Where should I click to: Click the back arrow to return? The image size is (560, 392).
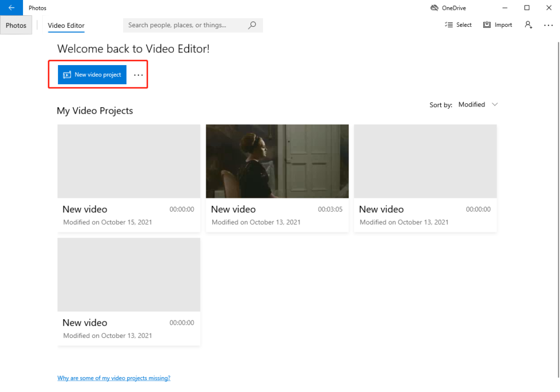point(11,8)
